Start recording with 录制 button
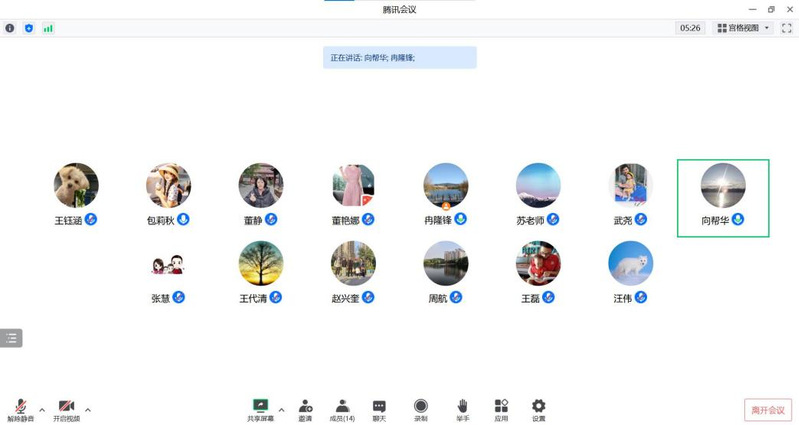The width and height of the screenshot is (799, 425). [420, 410]
